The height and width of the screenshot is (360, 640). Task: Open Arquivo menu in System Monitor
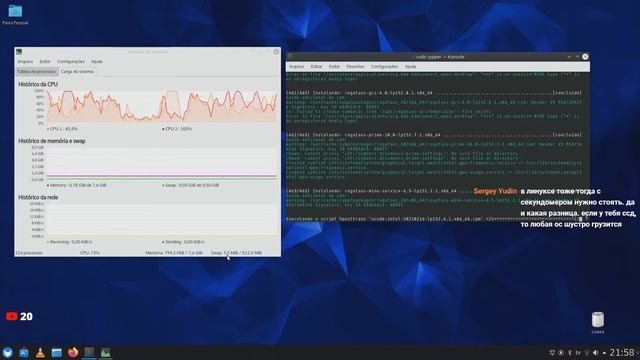pos(25,62)
